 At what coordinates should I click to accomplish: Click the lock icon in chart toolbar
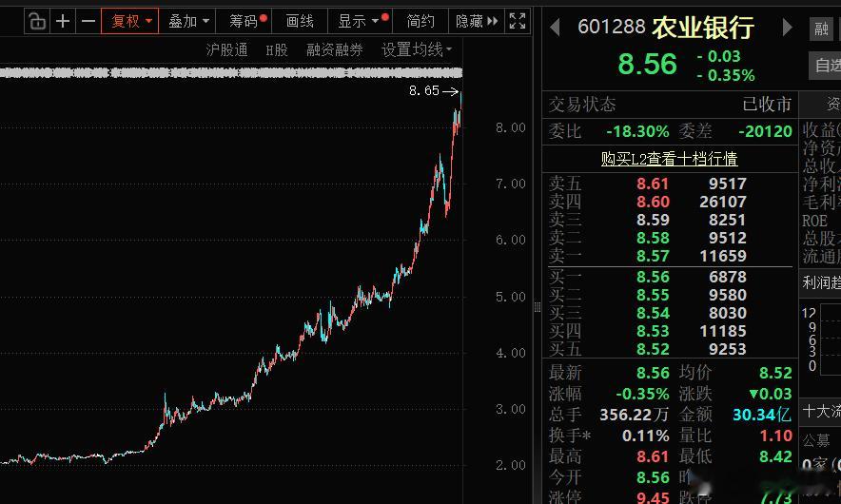click(36, 22)
